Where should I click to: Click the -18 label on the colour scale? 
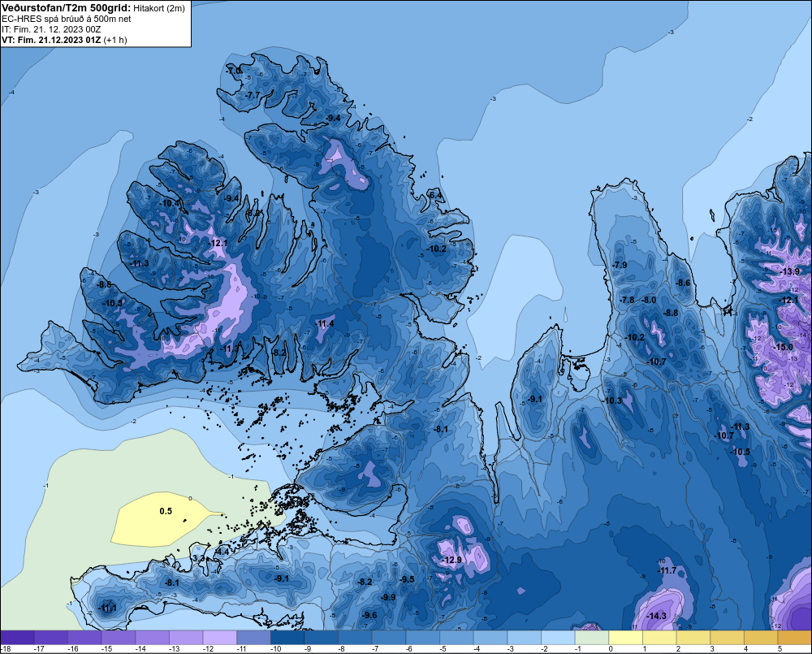pyautogui.click(x=6, y=649)
